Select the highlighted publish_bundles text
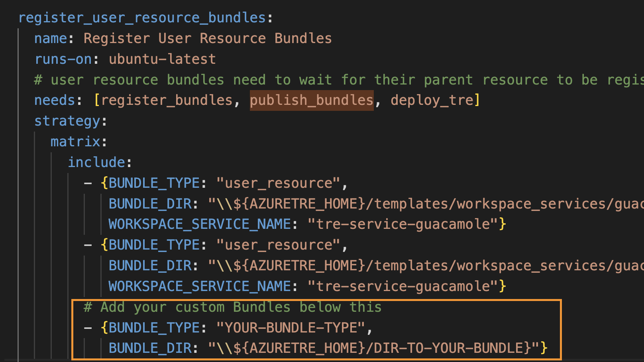 [x=311, y=100]
